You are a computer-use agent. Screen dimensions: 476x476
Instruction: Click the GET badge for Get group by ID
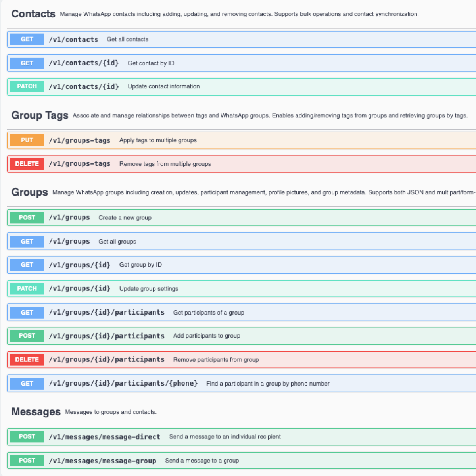pyautogui.click(x=27, y=265)
